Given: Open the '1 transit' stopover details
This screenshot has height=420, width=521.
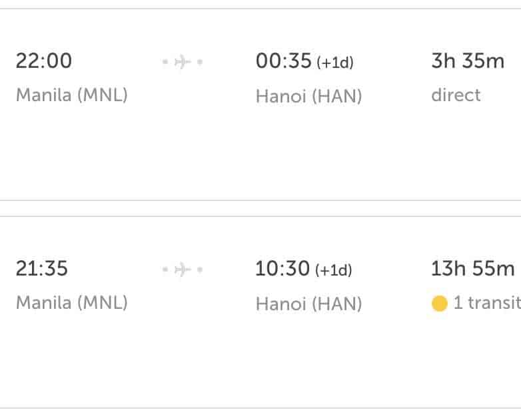Looking at the screenshot, I should (486, 304).
